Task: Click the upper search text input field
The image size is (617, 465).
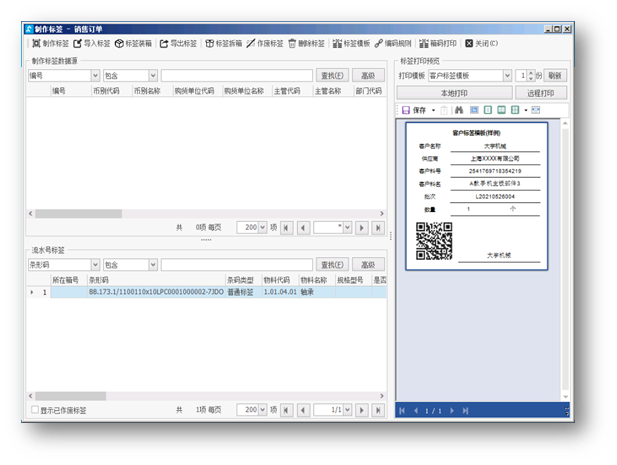Action: click(236, 76)
